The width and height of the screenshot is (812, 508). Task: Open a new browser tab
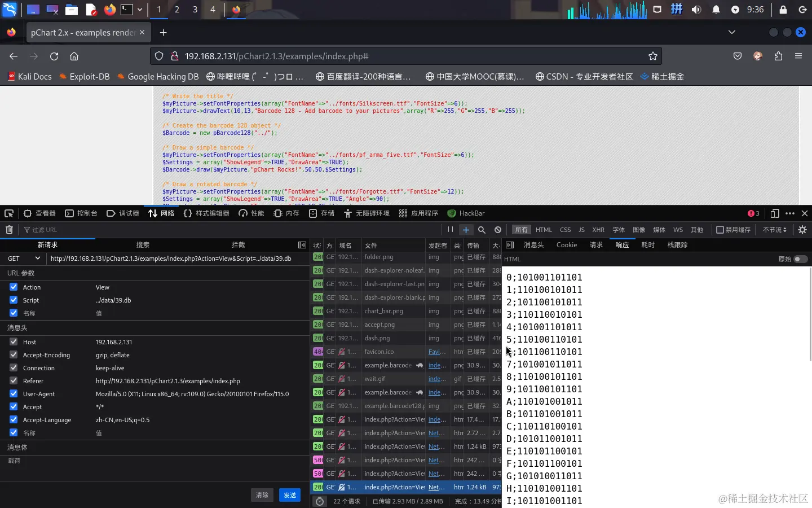[163, 33]
